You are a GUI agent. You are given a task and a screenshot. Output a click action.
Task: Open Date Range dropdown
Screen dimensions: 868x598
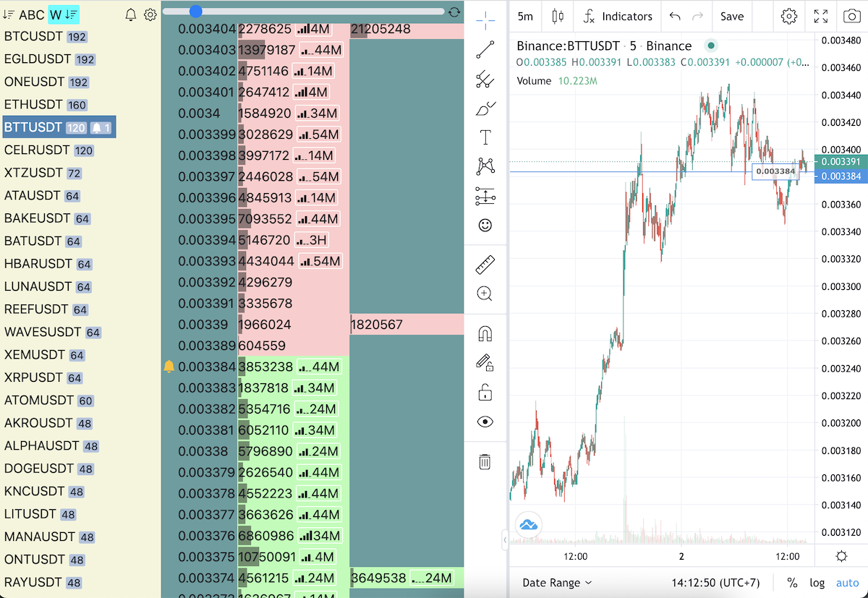click(557, 582)
